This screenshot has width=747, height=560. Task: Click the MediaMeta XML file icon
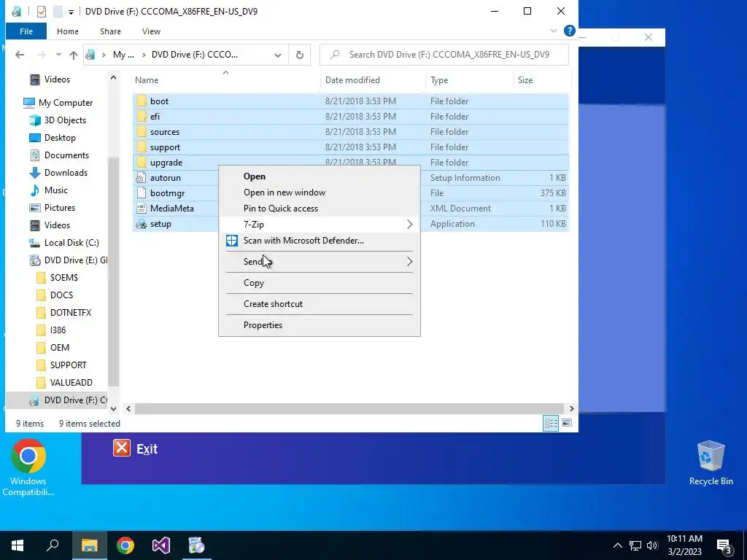point(141,208)
